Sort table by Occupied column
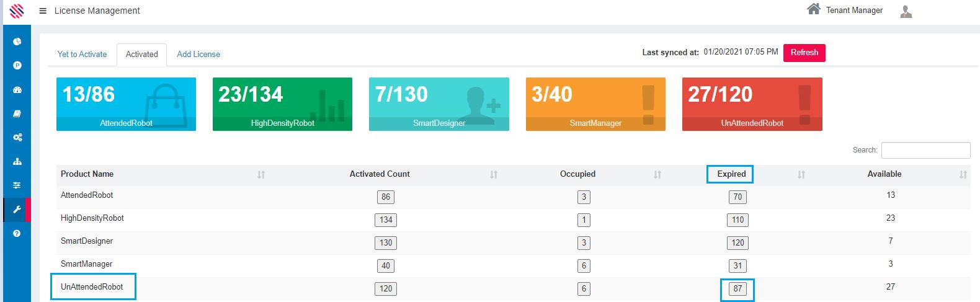The image size is (980, 302). [x=657, y=175]
